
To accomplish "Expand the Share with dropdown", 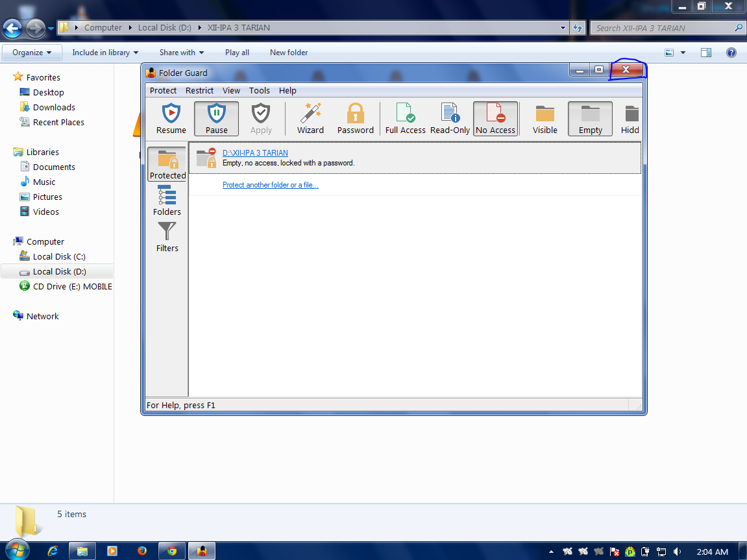I will pos(182,53).
